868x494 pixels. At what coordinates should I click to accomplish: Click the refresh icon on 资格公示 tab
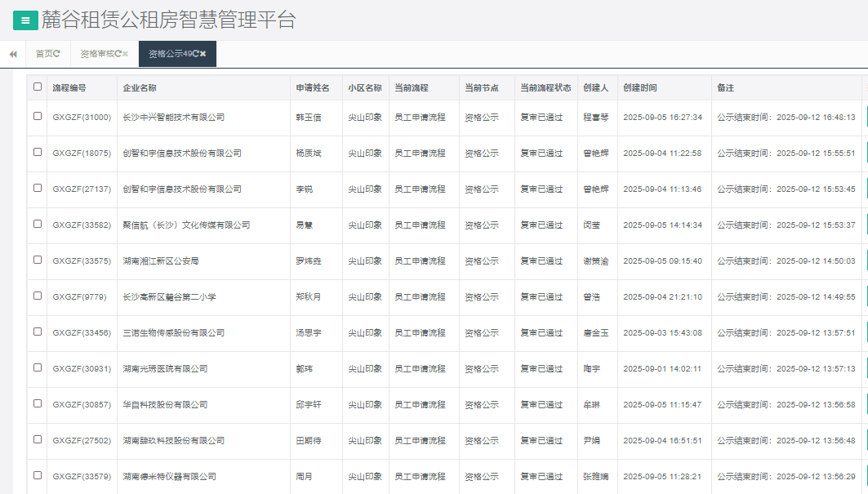196,54
